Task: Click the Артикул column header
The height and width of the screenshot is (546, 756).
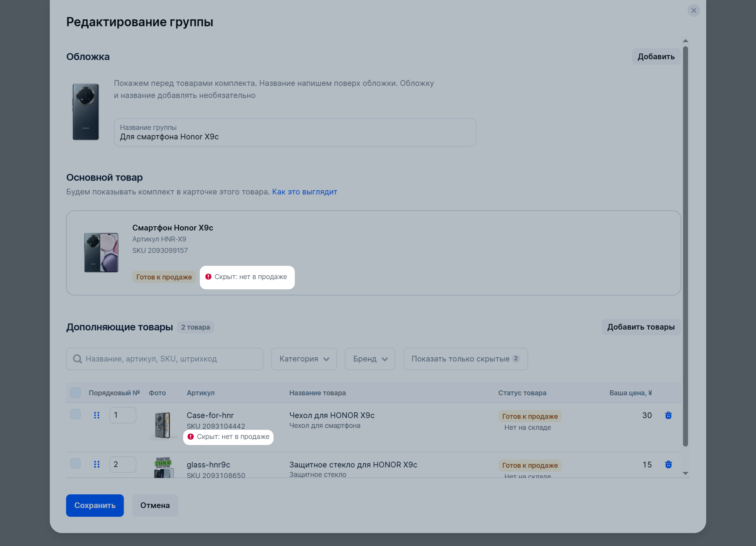Action: 201,393
